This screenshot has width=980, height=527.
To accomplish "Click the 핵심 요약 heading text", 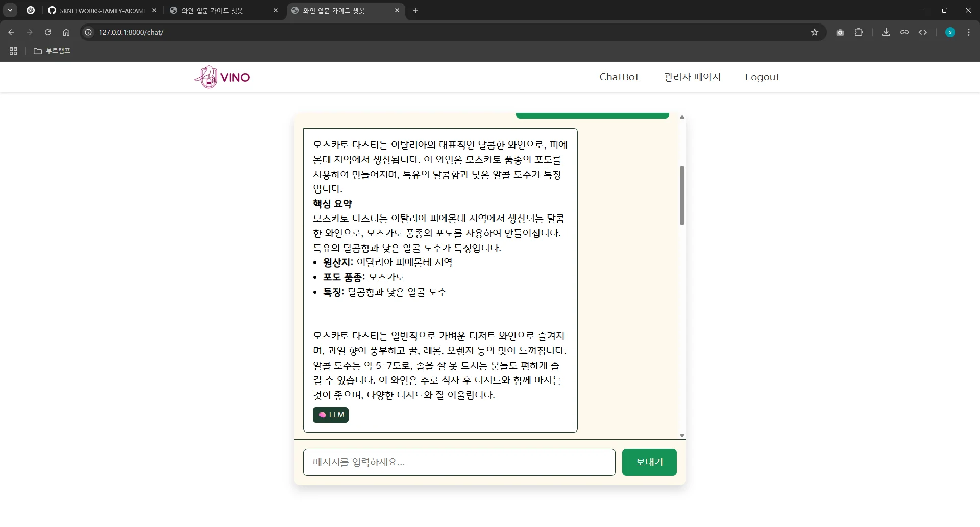I will tap(333, 204).
